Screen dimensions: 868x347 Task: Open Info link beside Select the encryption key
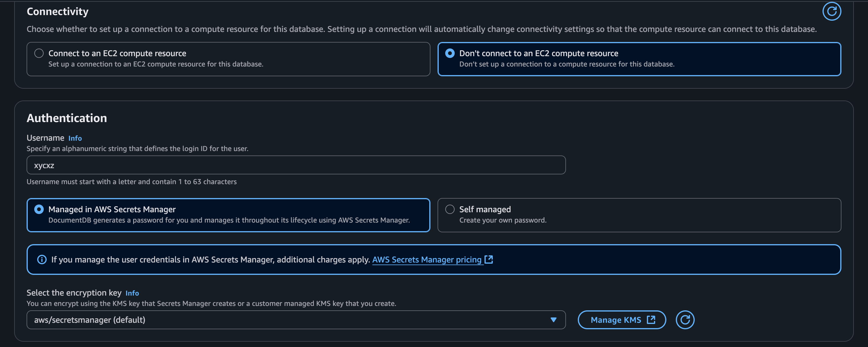(x=132, y=293)
